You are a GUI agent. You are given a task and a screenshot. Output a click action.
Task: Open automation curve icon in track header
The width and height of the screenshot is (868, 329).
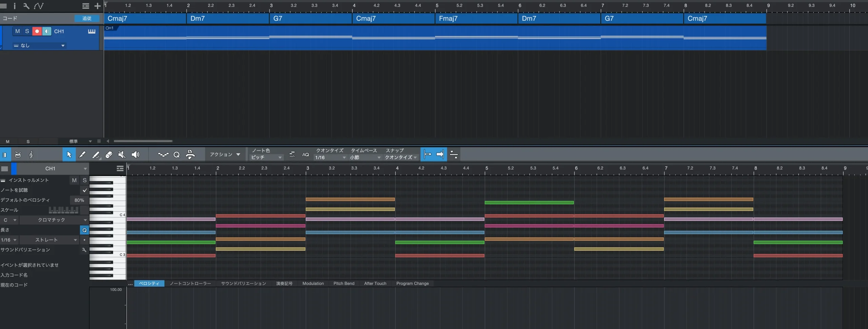coord(39,6)
